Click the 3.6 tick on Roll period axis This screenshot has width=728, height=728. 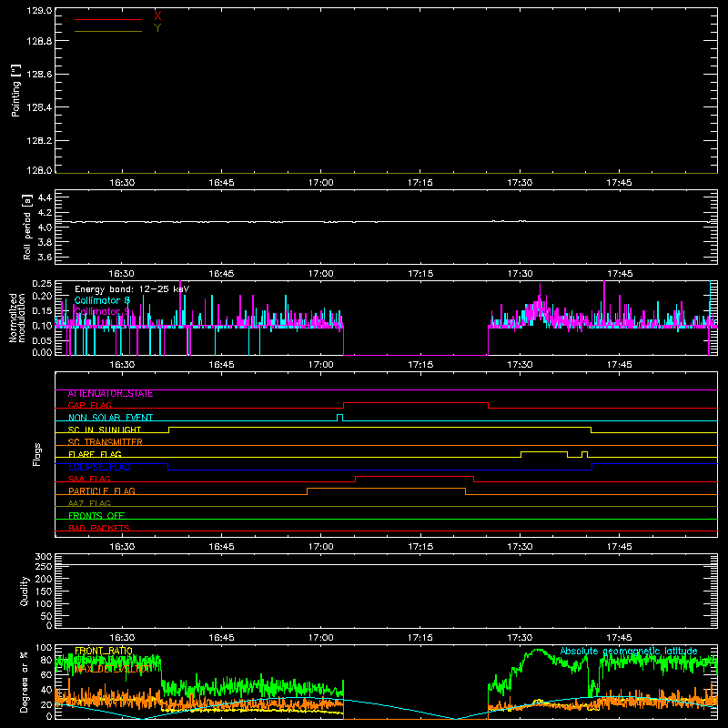45,258
